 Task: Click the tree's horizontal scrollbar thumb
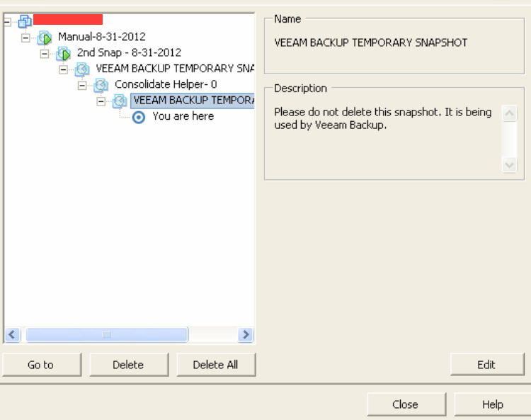click(x=107, y=334)
